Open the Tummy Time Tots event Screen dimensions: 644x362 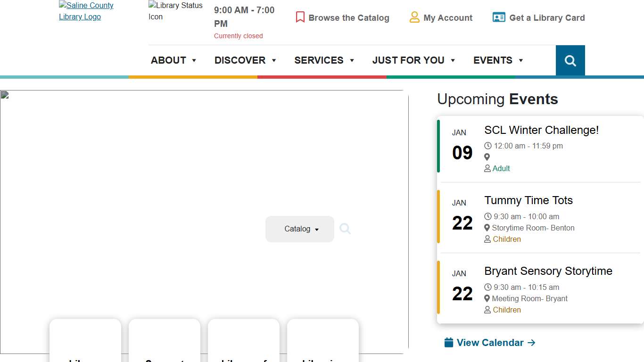528,200
